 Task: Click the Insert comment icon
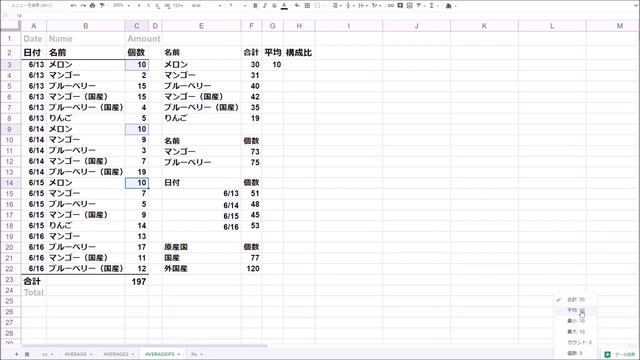(x=400, y=6)
